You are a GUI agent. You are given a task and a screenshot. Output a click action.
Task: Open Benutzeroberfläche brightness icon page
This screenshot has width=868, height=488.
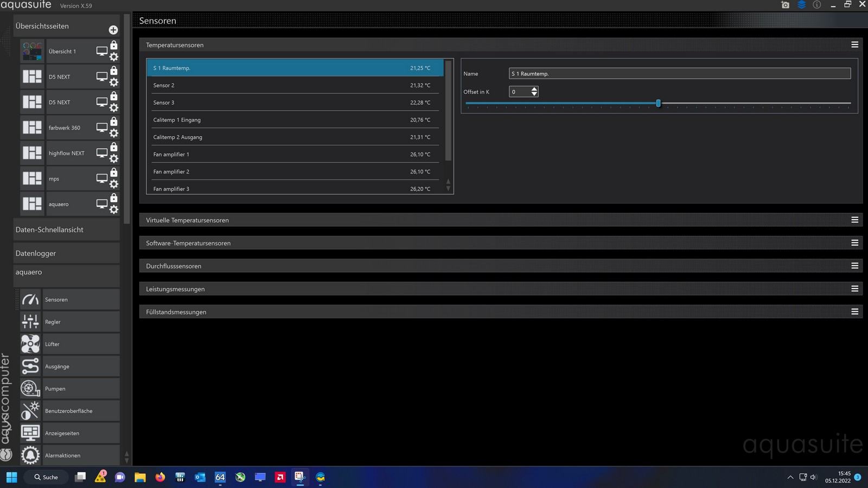(x=30, y=411)
